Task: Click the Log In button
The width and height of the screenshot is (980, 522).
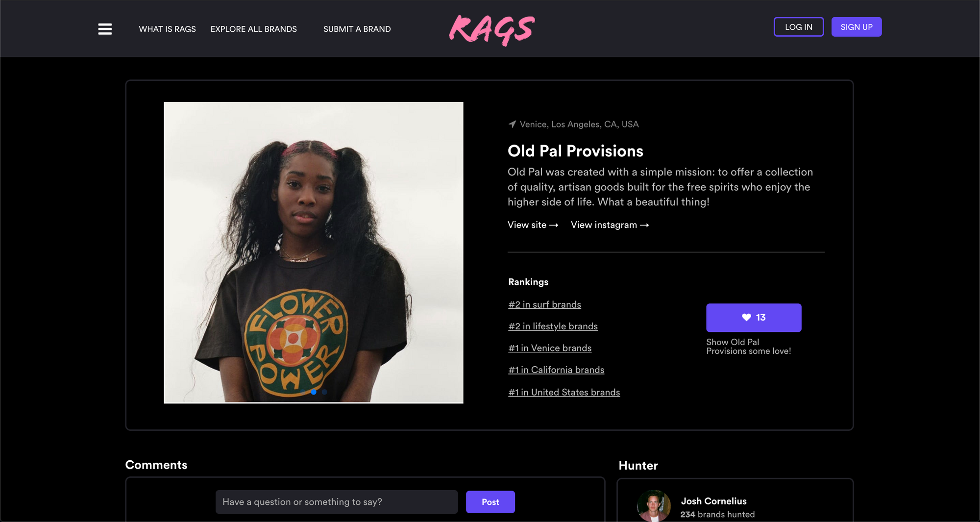Action: (x=799, y=27)
